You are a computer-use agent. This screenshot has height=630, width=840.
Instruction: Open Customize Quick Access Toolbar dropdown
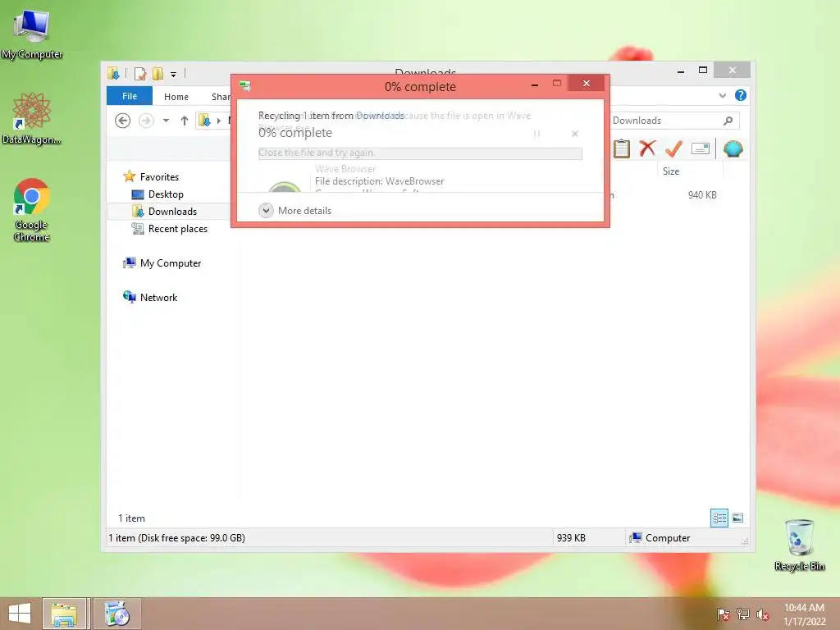click(x=174, y=74)
